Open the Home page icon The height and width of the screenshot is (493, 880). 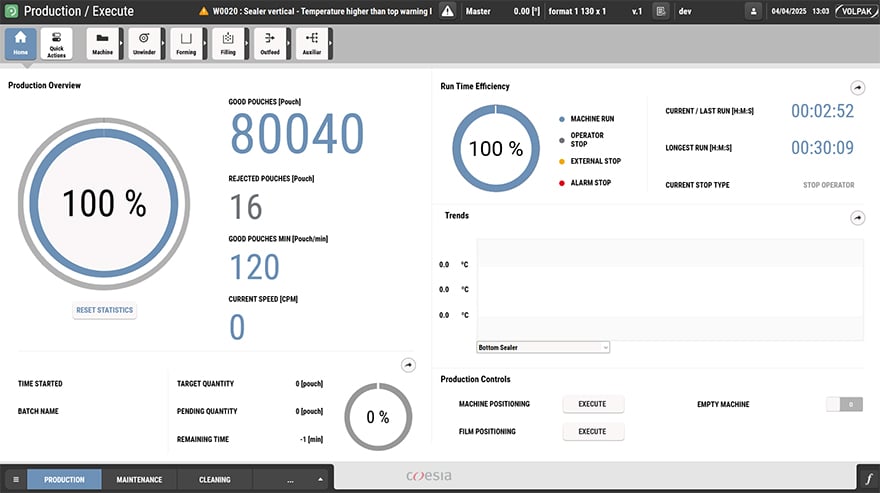(21, 44)
